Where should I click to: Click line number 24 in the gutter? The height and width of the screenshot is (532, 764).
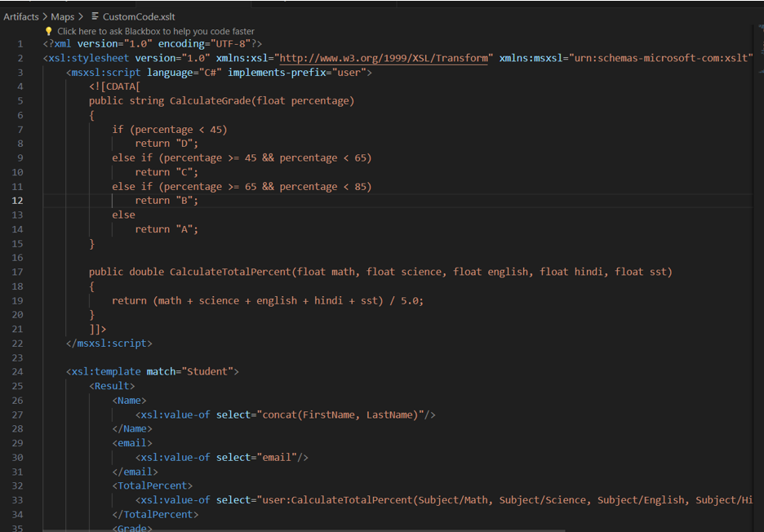click(x=17, y=372)
